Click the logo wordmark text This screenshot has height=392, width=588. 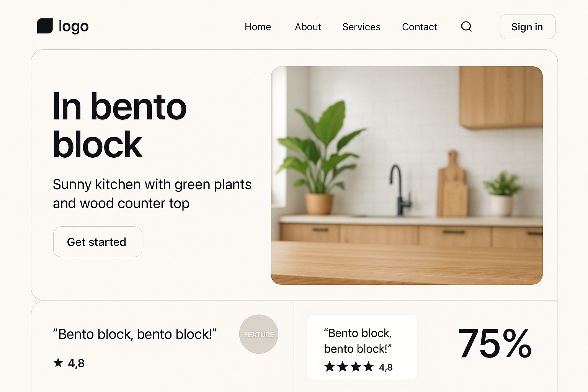pos(73,26)
